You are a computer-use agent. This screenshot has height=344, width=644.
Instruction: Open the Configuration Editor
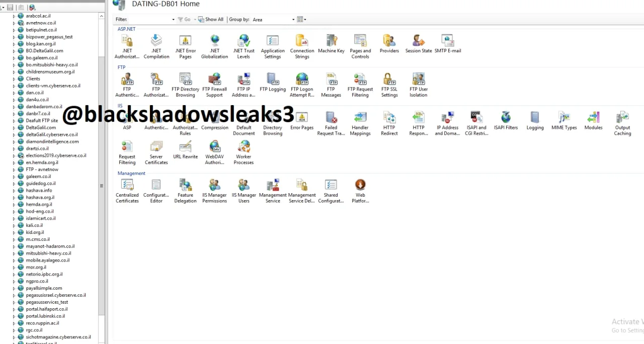156,191
